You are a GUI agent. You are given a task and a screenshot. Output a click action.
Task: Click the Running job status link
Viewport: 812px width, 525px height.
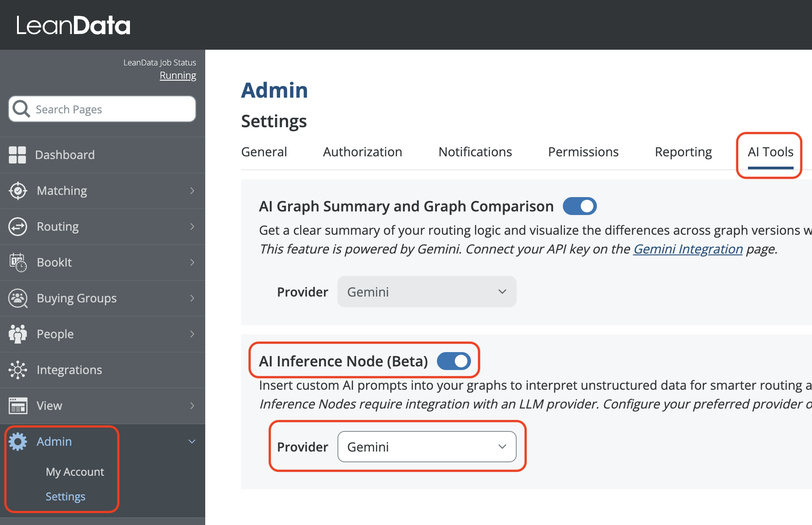pos(178,76)
